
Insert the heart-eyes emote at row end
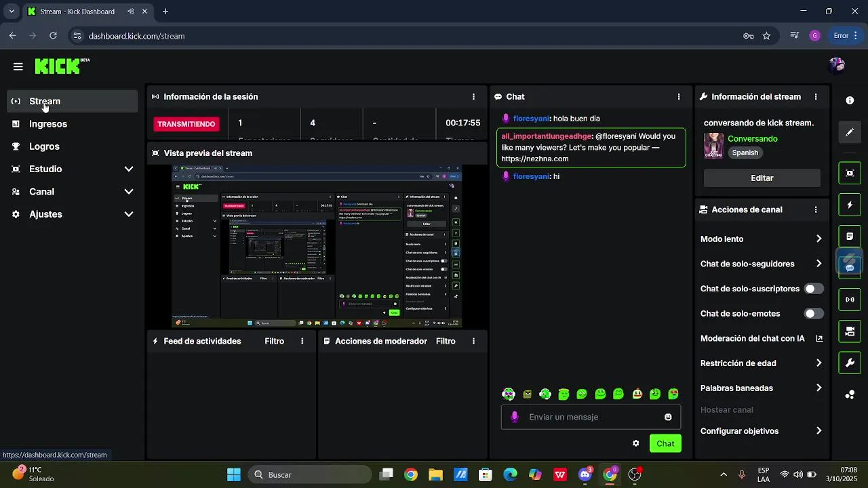point(673,394)
